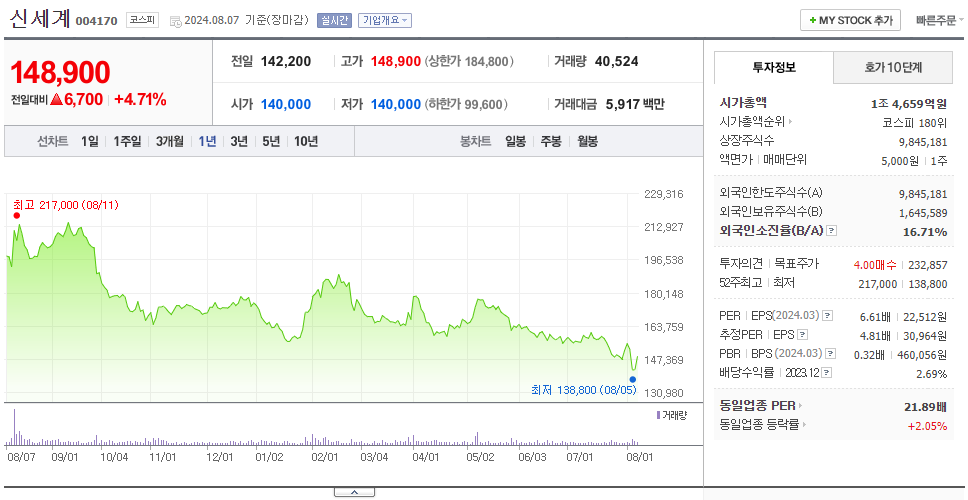Click the help icon next to 외국인소진율(B/A)

pos(832,231)
